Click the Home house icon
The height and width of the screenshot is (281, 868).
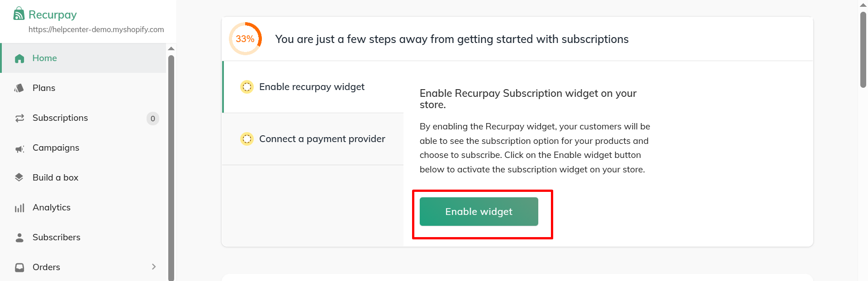pyautogui.click(x=19, y=58)
